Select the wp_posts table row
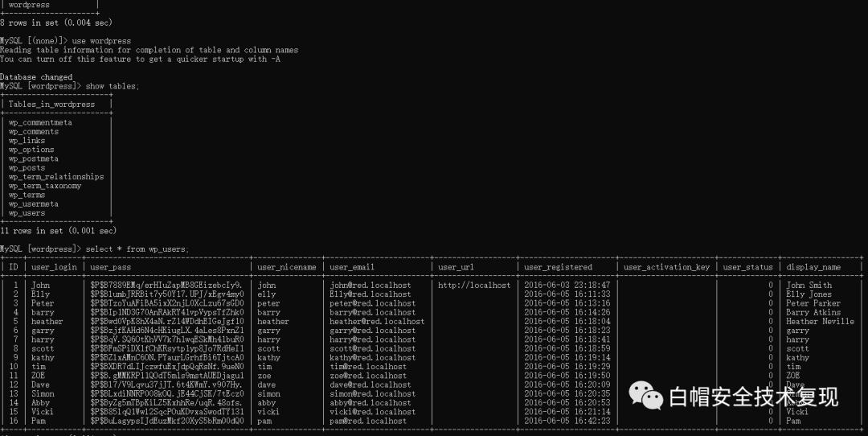This screenshot has height=436, width=868. pos(27,168)
